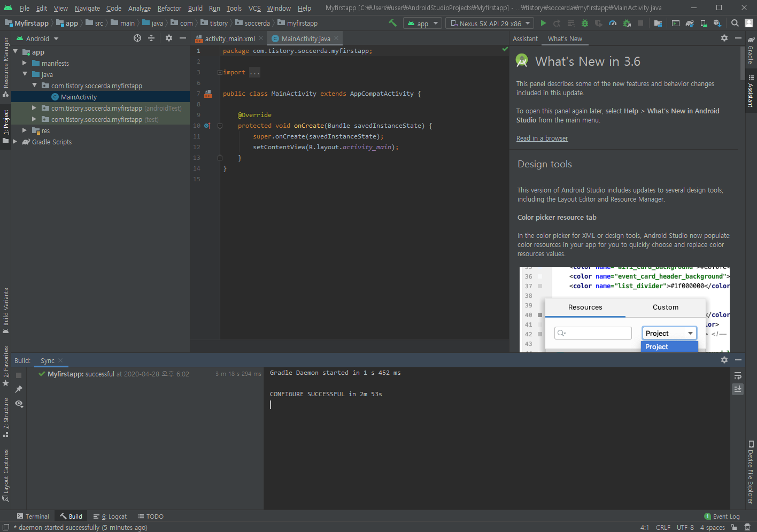
Task: Open the TODO tool window button
Action: (151, 516)
